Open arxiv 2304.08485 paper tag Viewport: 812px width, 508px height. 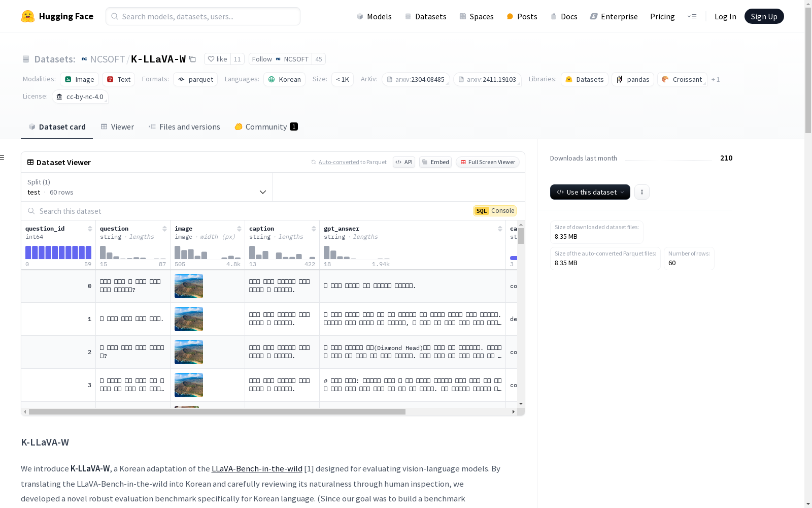click(x=416, y=79)
